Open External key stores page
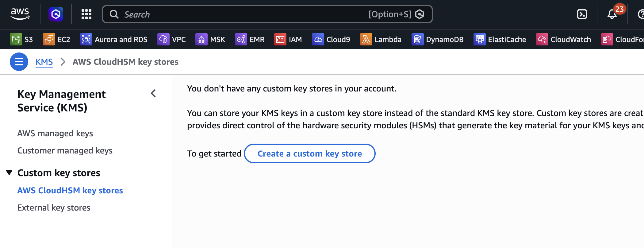 click(54, 207)
